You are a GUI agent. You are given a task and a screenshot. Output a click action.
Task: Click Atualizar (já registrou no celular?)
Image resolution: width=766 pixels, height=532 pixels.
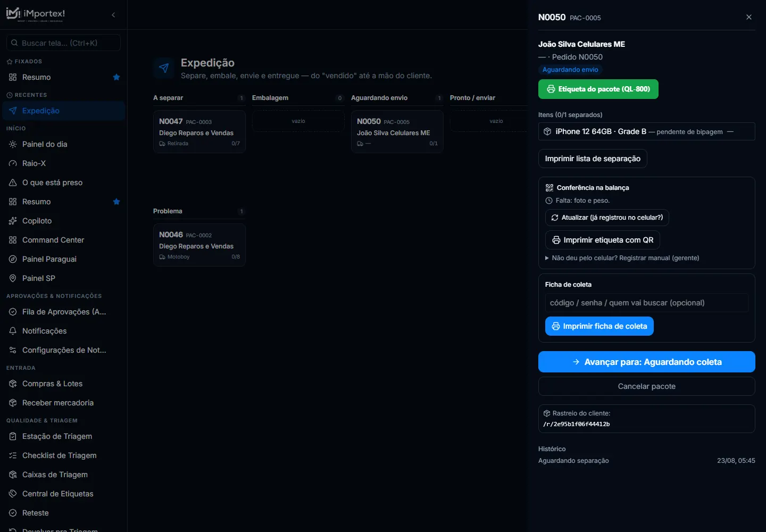click(607, 218)
